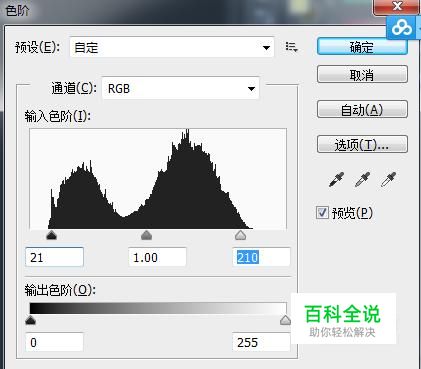Click the output gradient bar
This screenshot has height=369, width=421.
tap(158, 308)
